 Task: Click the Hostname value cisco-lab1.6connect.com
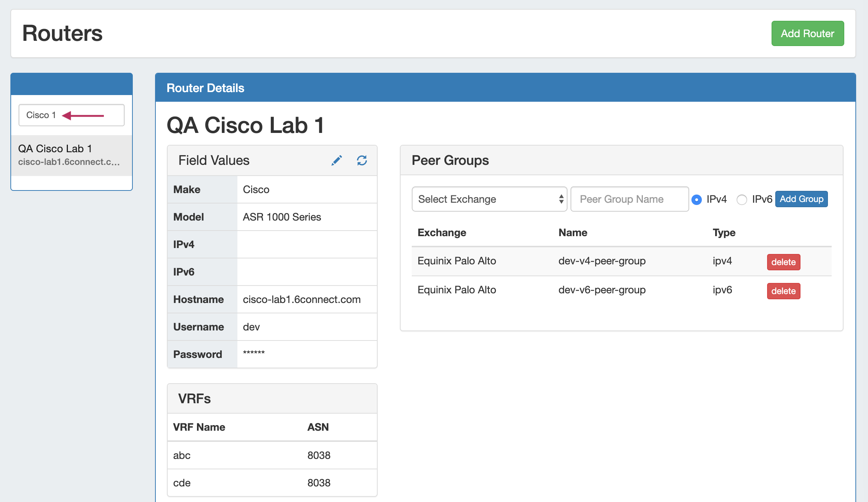click(x=301, y=299)
